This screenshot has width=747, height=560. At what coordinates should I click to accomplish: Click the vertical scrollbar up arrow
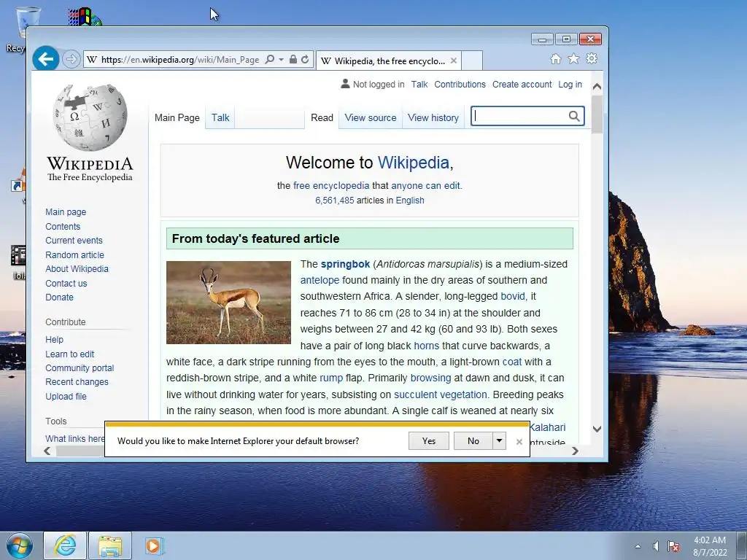point(597,87)
